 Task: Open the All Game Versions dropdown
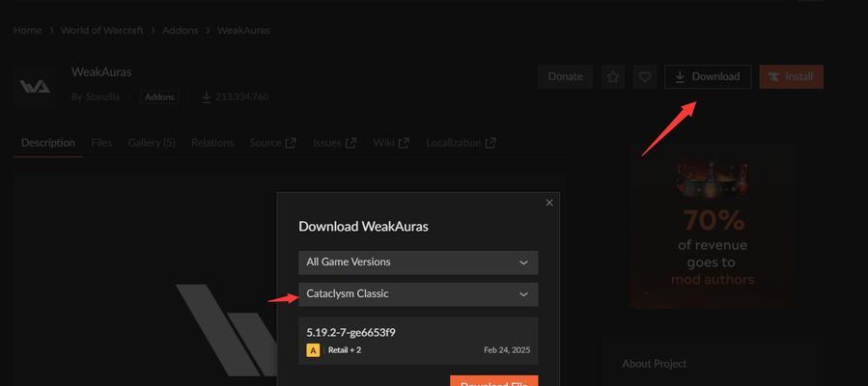tap(418, 262)
